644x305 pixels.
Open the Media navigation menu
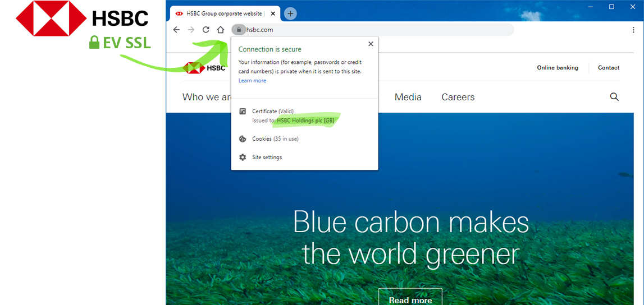(408, 97)
